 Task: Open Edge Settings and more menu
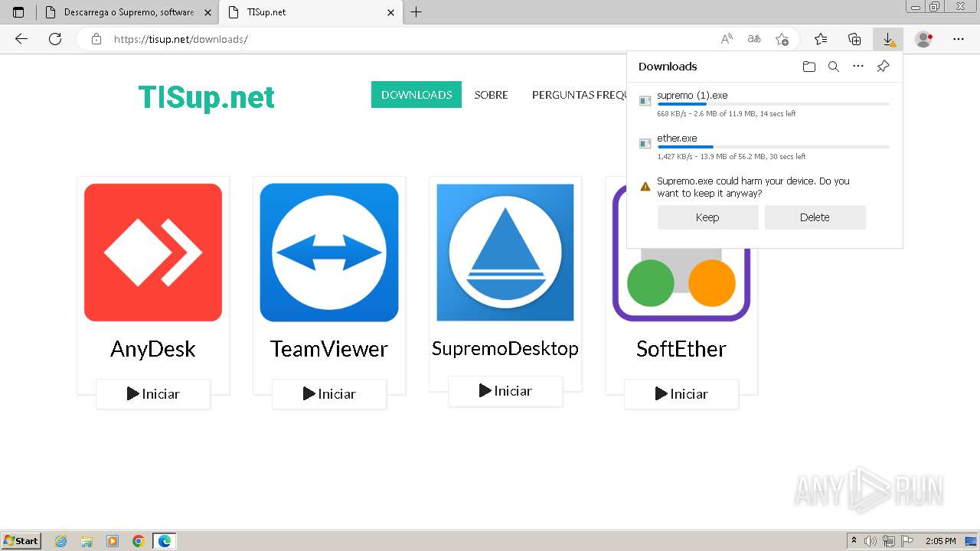(x=959, y=39)
